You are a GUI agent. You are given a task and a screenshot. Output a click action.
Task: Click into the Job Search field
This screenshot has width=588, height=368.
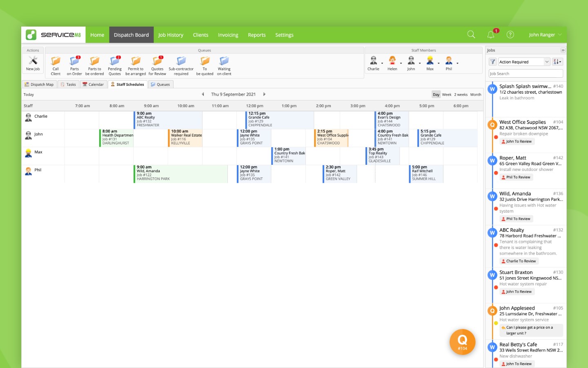pyautogui.click(x=526, y=74)
